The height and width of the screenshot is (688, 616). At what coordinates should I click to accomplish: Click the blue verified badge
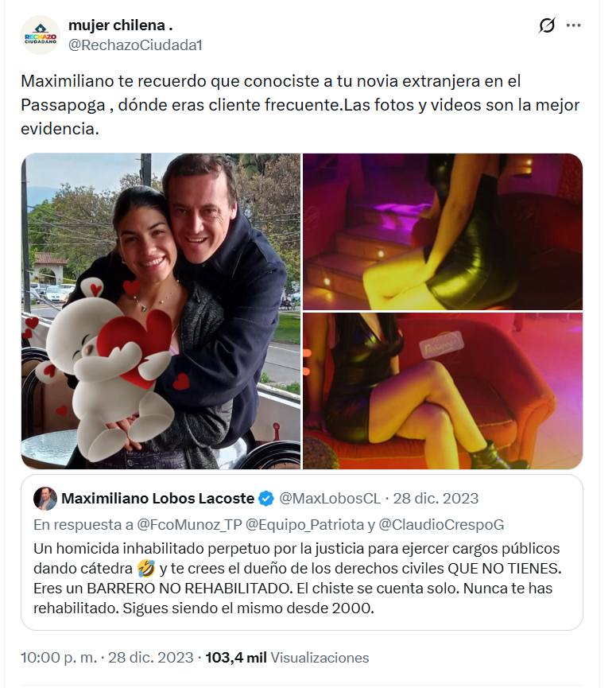click(265, 499)
